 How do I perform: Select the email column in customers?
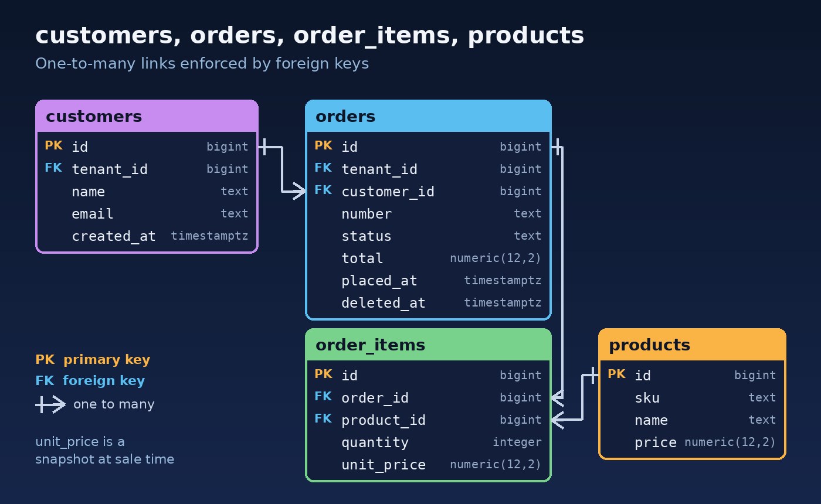[147, 213]
